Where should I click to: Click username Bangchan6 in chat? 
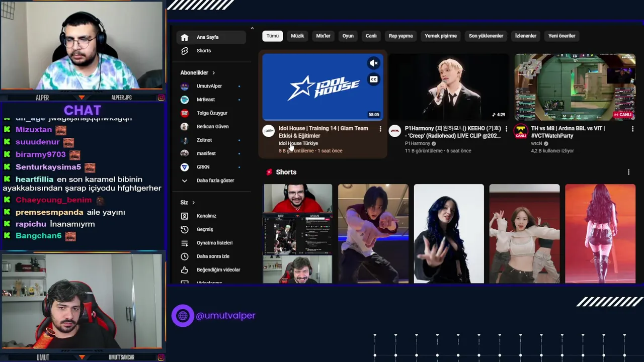pyautogui.click(x=38, y=236)
